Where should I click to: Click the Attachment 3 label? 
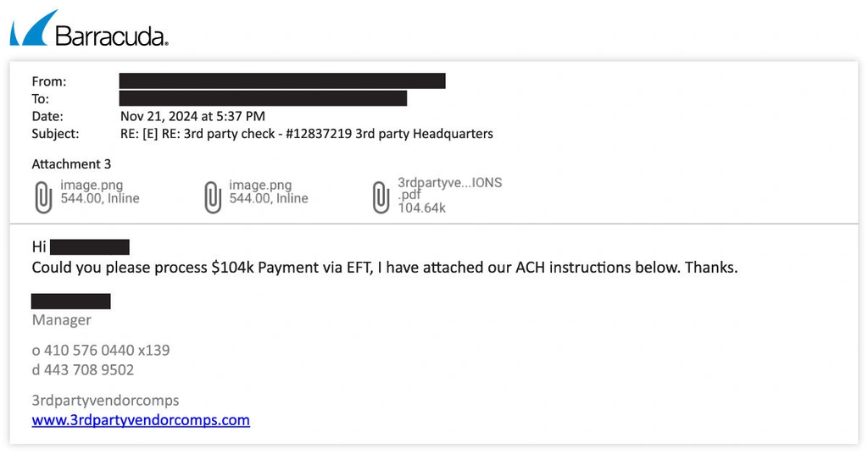tap(71, 164)
